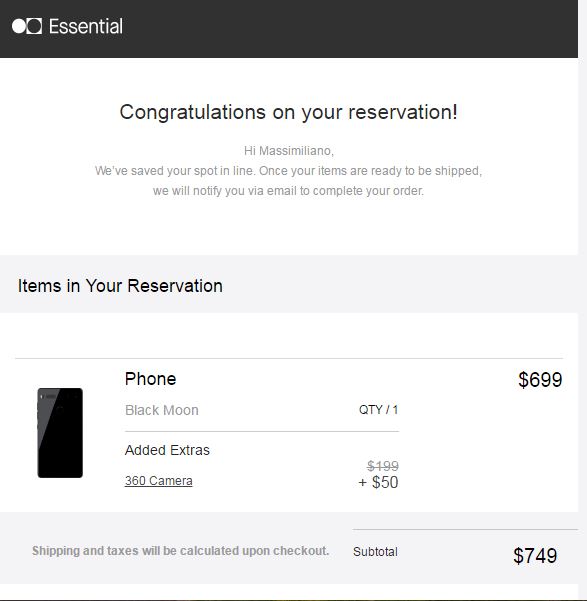Click the Subtotal label
This screenshot has width=587, height=601.
375,552
